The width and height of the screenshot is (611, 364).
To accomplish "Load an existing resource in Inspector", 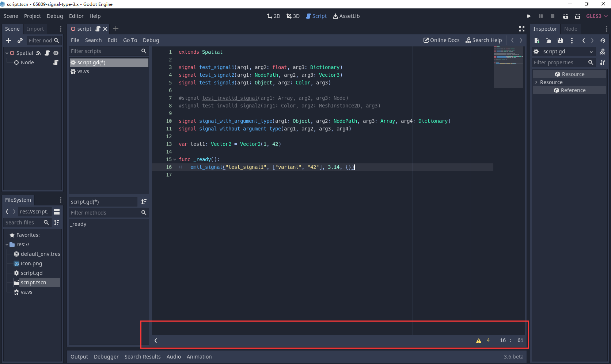I will point(549,41).
